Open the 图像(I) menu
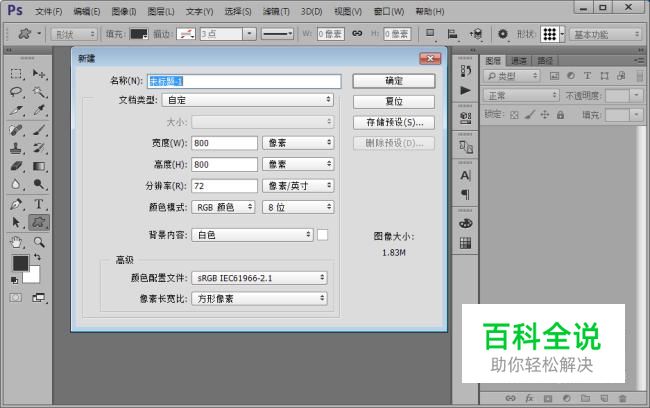The height and width of the screenshot is (408, 650). (124, 12)
